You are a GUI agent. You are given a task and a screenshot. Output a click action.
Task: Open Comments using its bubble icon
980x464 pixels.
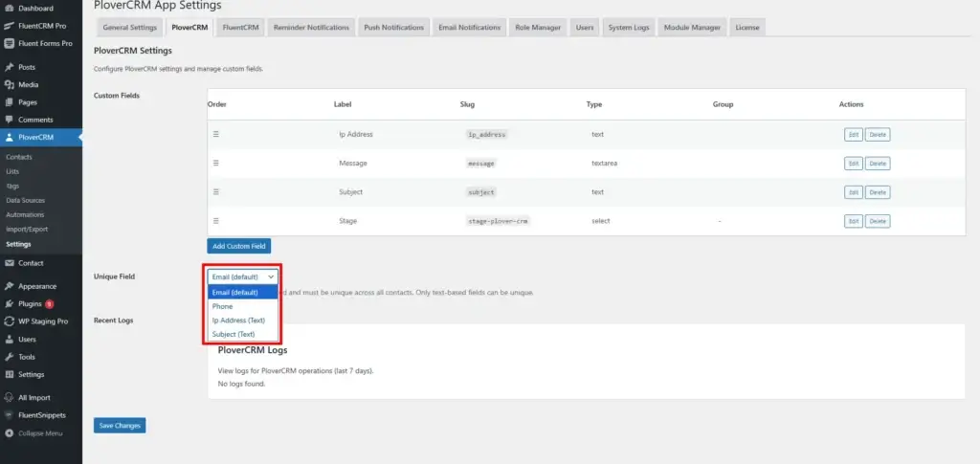(x=9, y=120)
